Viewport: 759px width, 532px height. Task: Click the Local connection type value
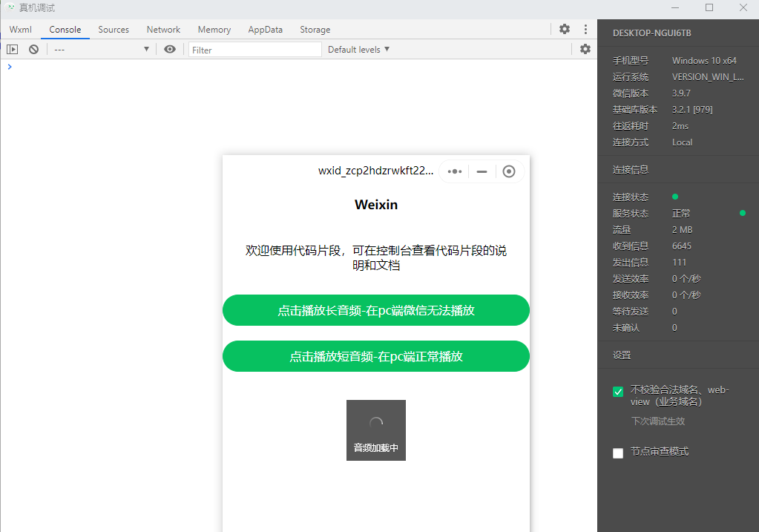coord(682,142)
